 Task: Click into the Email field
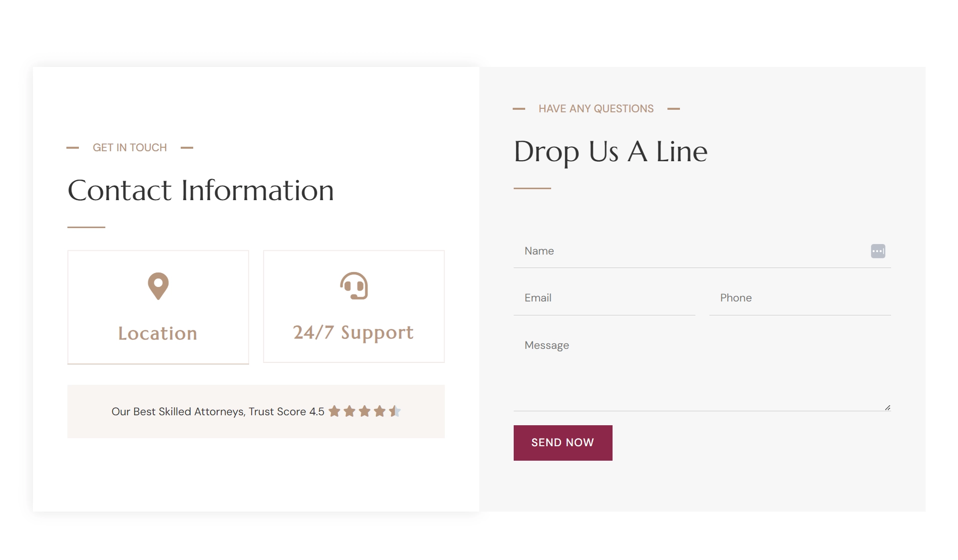(x=604, y=298)
